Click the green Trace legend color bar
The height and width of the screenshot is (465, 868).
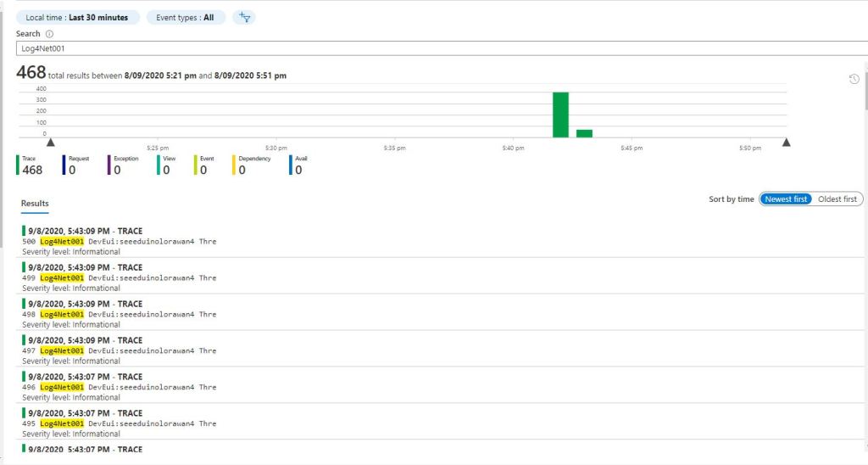(x=18, y=165)
